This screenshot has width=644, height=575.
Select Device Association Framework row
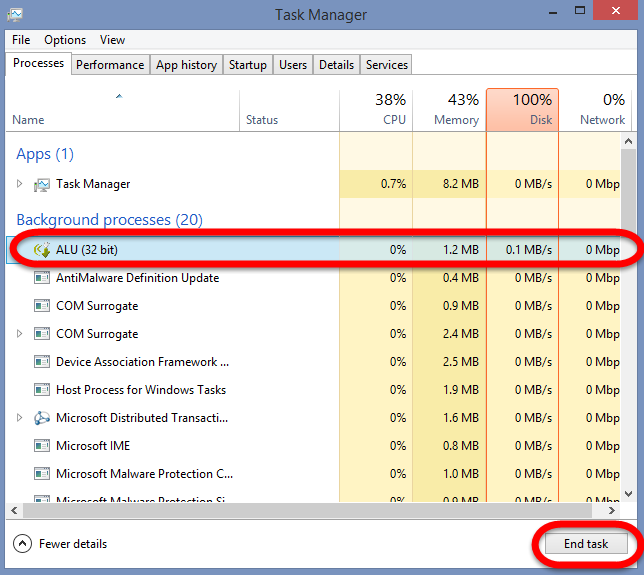[315, 362]
